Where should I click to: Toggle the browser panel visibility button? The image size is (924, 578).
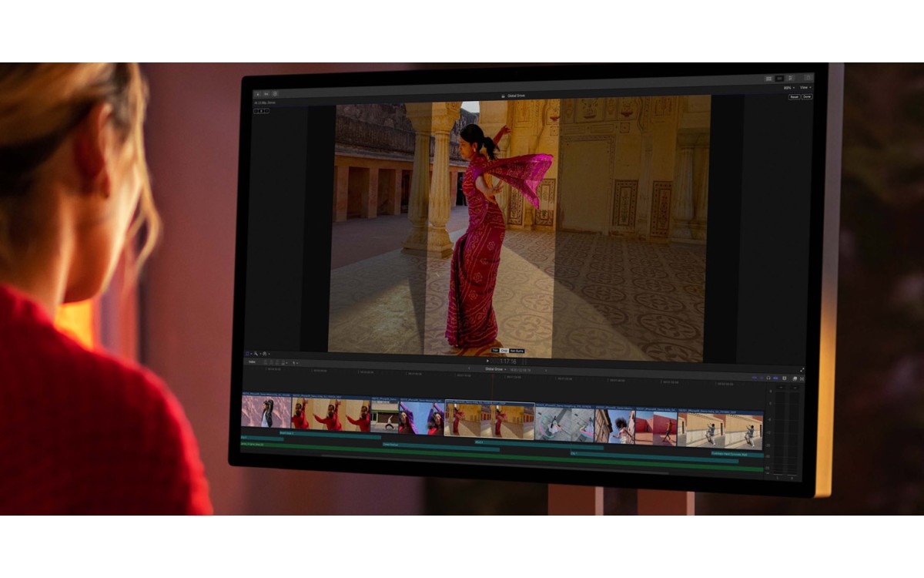[768, 79]
